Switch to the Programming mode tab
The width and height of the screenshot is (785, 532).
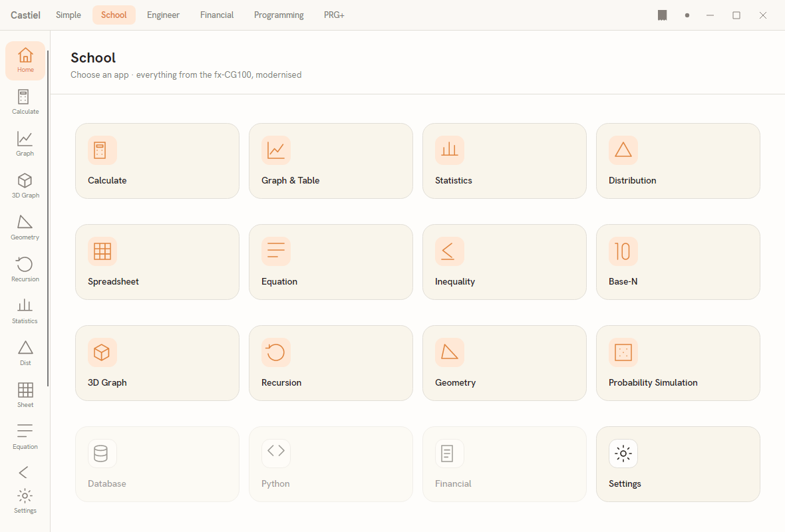click(279, 15)
